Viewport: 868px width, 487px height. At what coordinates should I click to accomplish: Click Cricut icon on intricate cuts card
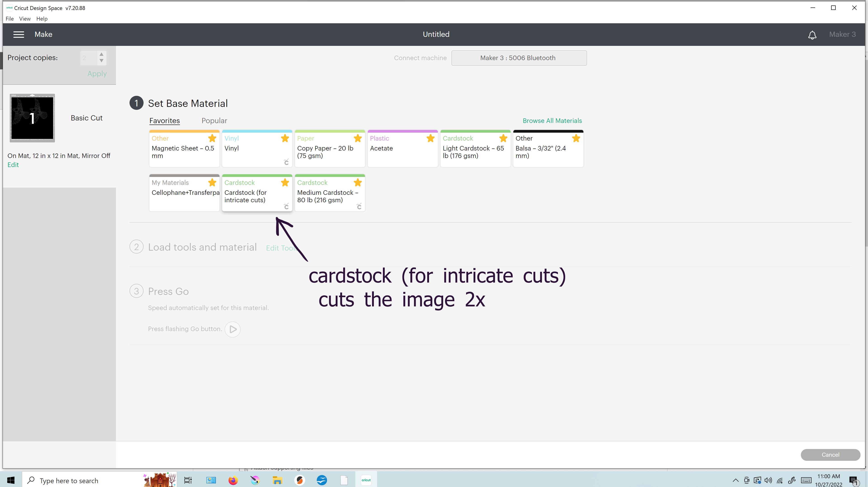coord(286,206)
